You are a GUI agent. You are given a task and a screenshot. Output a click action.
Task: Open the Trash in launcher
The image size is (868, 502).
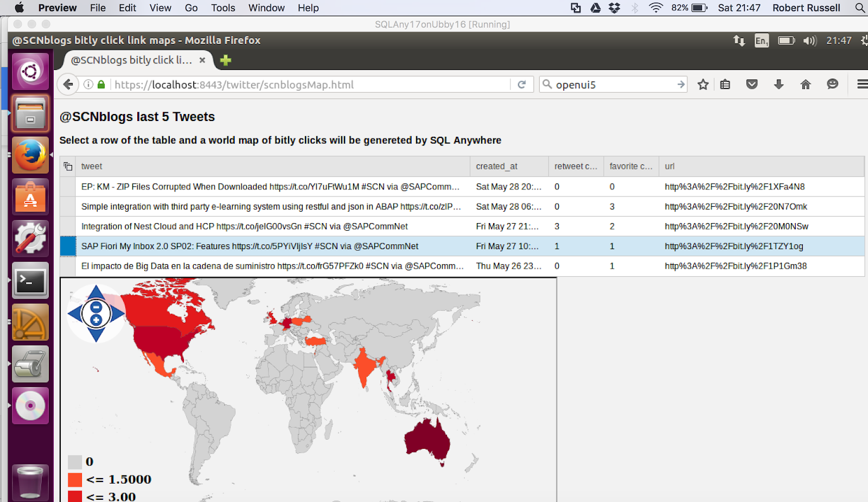(30, 482)
